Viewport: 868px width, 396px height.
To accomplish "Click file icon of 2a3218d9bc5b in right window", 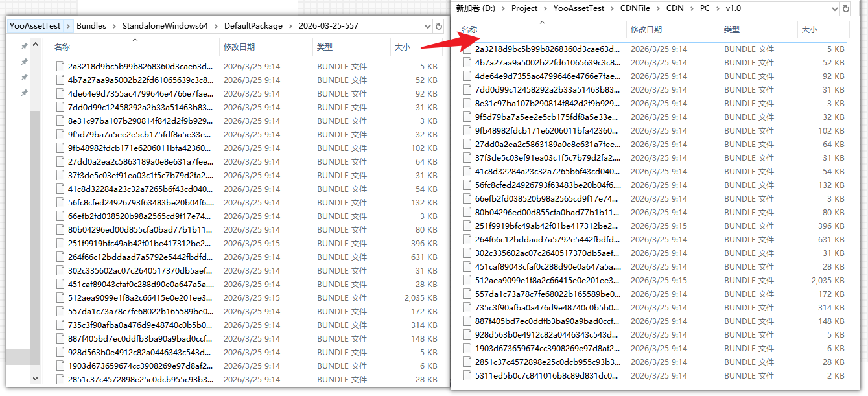I will 467,49.
